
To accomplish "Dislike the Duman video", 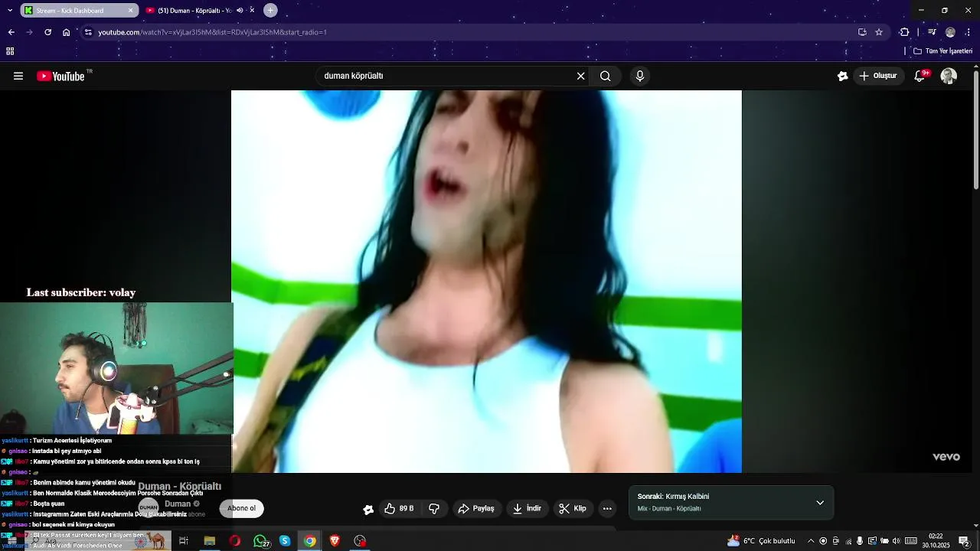I will pos(434,508).
